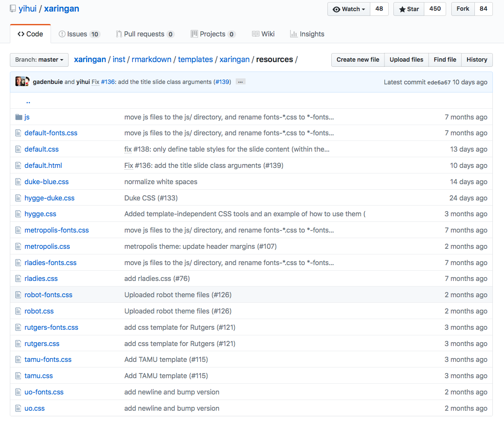Open the History button
Screen dimensions: 504x430
click(x=477, y=60)
